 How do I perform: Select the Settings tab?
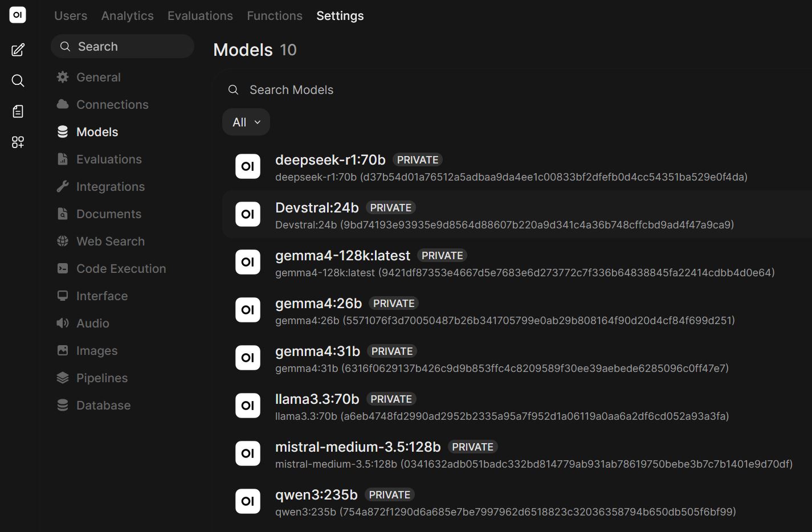click(340, 16)
